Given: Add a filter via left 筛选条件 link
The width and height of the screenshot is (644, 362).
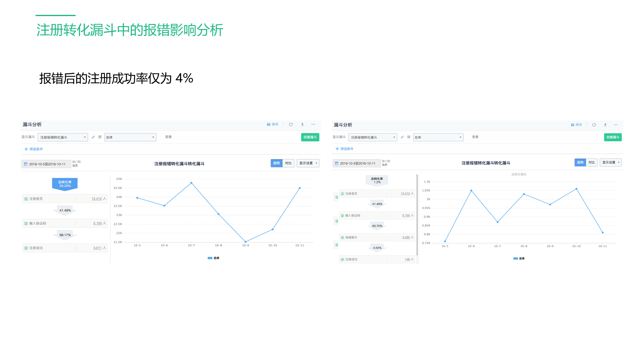Looking at the screenshot, I should pos(34,149).
